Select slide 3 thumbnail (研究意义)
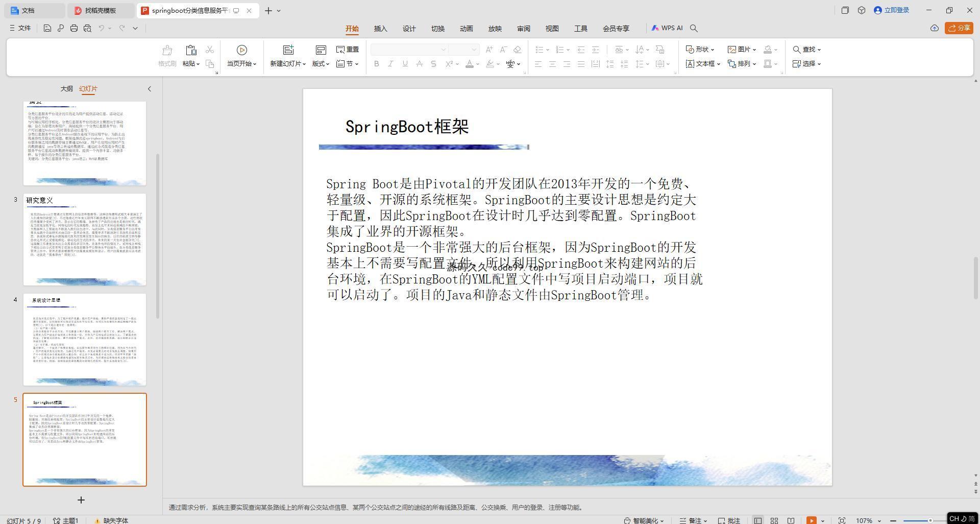 (85, 240)
